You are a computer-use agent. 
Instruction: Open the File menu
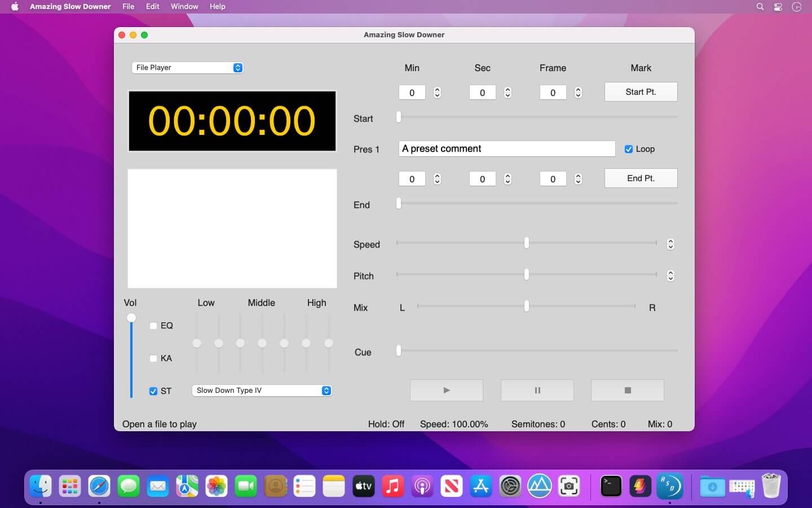click(128, 7)
